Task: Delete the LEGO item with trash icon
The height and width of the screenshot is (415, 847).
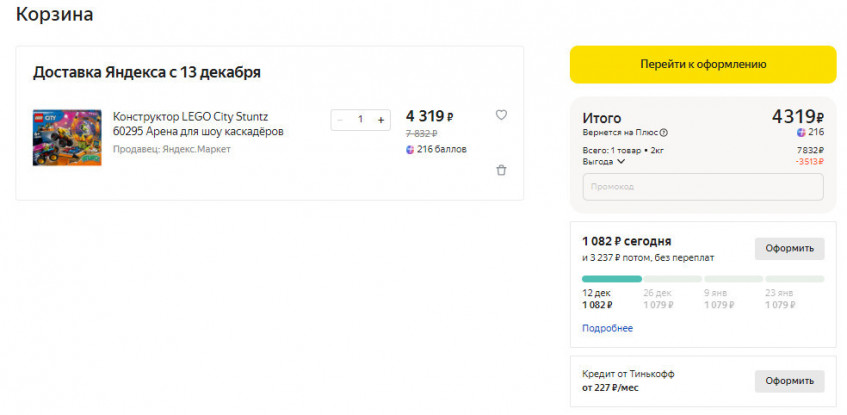Action: (501, 170)
